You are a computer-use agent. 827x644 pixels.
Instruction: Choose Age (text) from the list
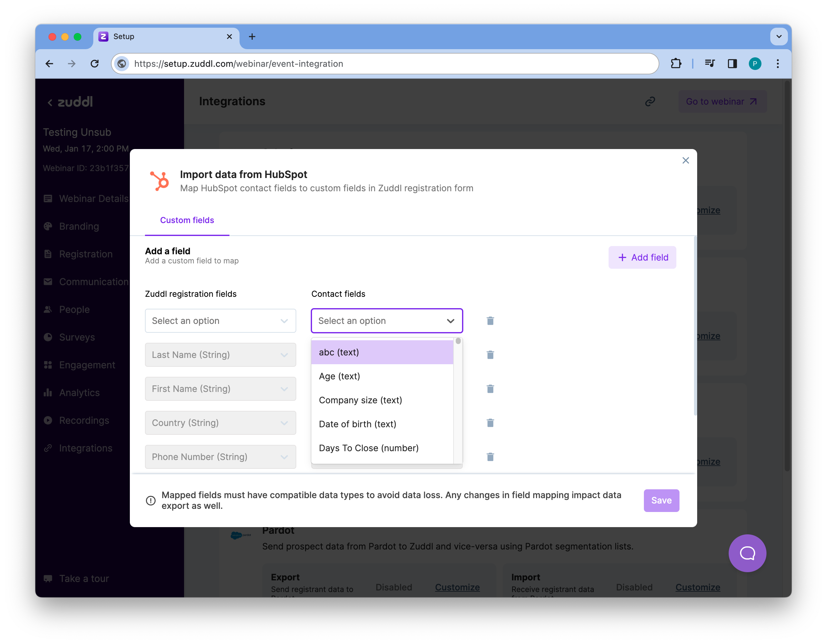click(382, 376)
